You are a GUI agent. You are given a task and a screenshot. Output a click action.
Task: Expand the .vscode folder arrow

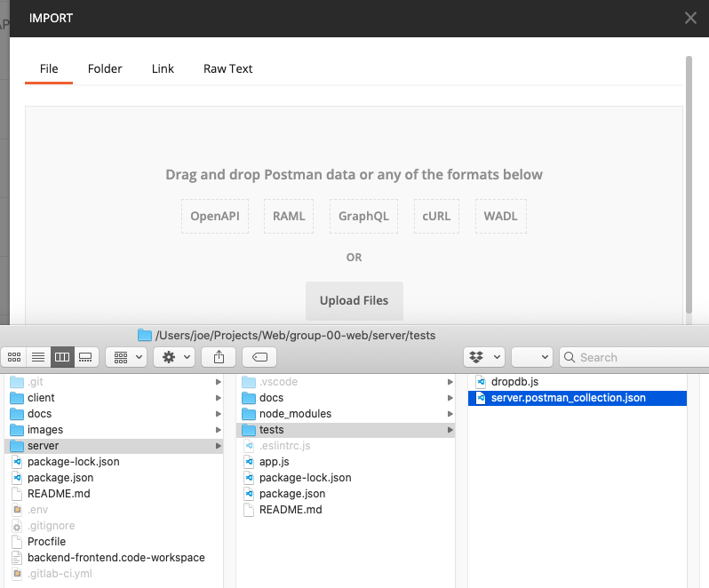pos(450,382)
